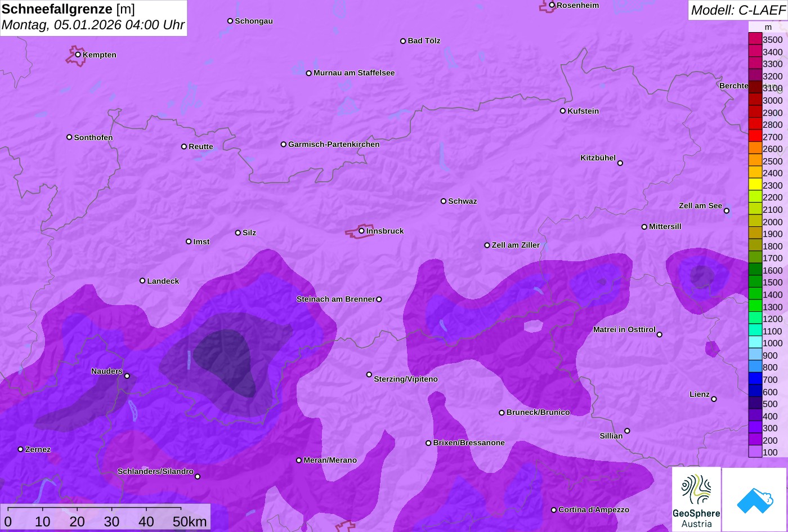
Task: Select the Kitzbühel marker dot
Action: click(x=620, y=163)
